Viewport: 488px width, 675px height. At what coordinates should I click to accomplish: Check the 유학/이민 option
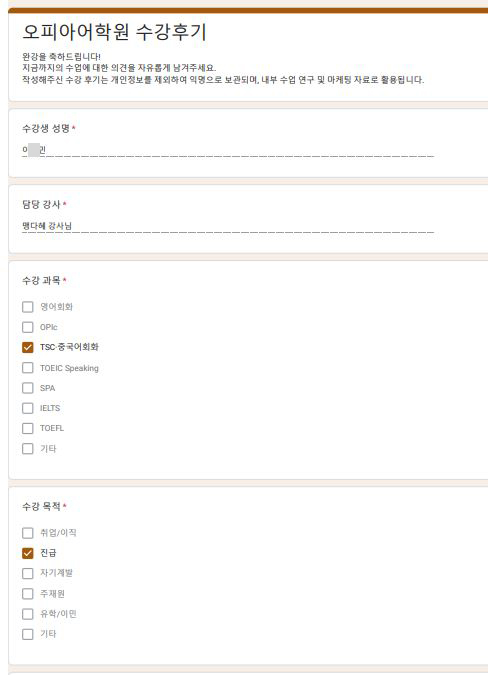tap(28, 614)
